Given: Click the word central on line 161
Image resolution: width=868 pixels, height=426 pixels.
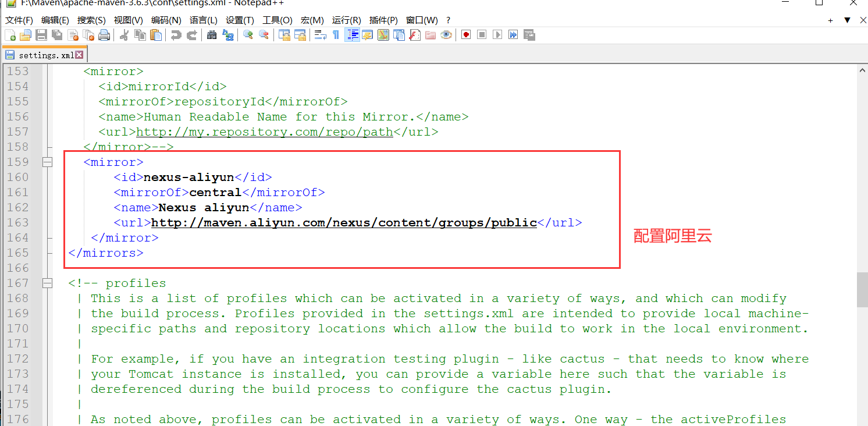Looking at the screenshot, I should (215, 193).
